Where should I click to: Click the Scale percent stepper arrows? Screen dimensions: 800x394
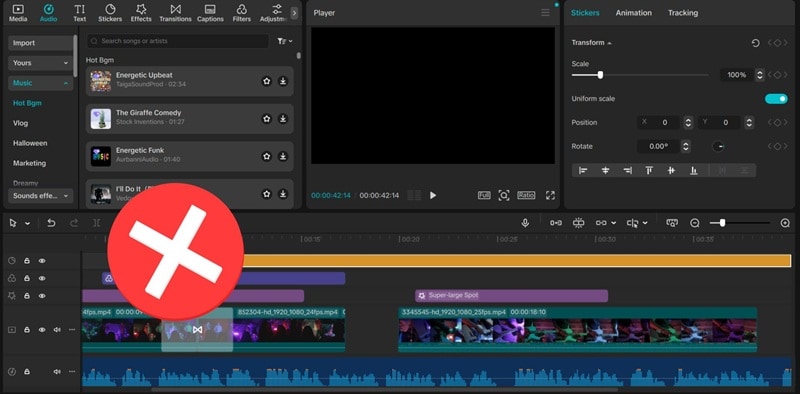click(760, 75)
